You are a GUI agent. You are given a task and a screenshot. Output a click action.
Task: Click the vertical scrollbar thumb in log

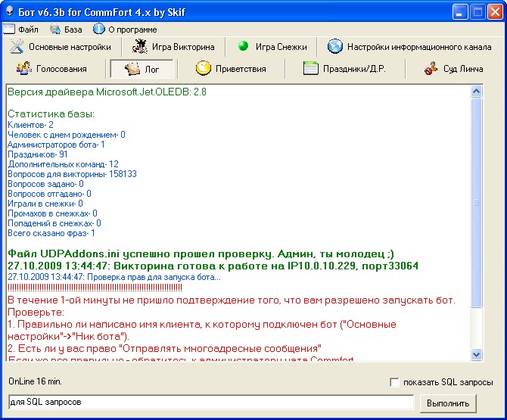click(x=476, y=203)
